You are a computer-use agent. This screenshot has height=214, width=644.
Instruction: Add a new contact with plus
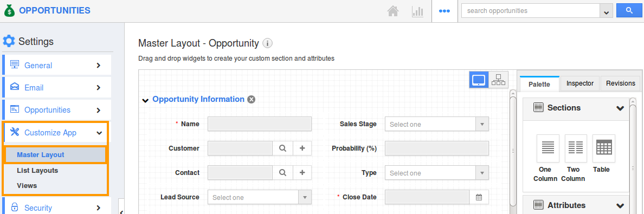click(302, 173)
